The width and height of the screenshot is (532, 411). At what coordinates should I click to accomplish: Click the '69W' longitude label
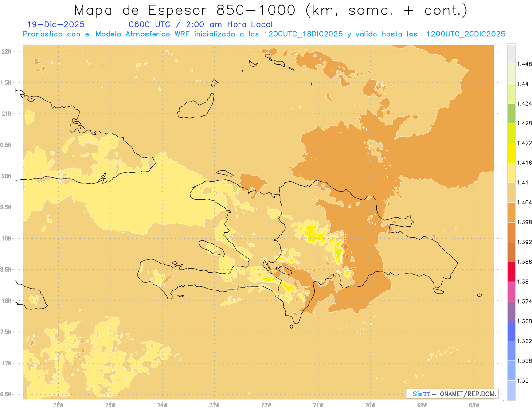[x=422, y=405]
